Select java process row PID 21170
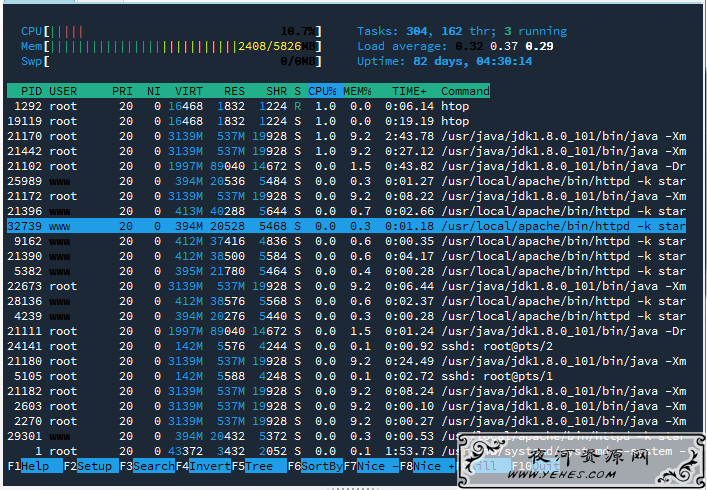 click(x=346, y=136)
